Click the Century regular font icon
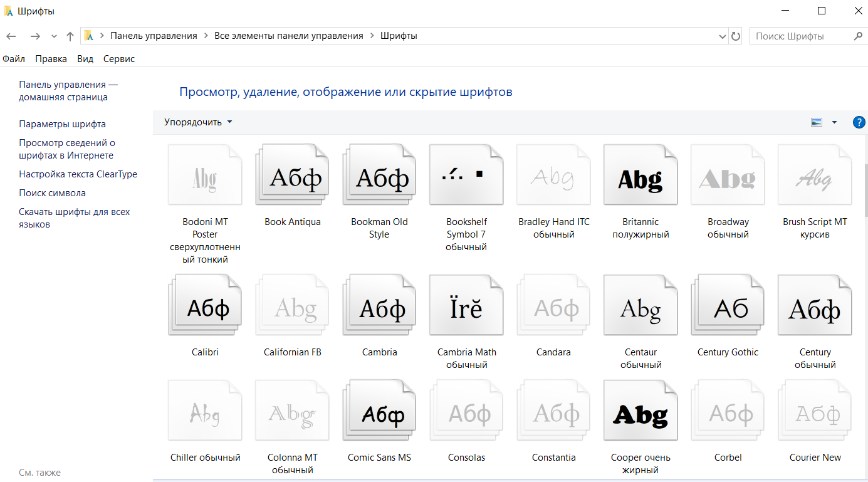The width and height of the screenshot is (868, 482). [x=815, y=305]
